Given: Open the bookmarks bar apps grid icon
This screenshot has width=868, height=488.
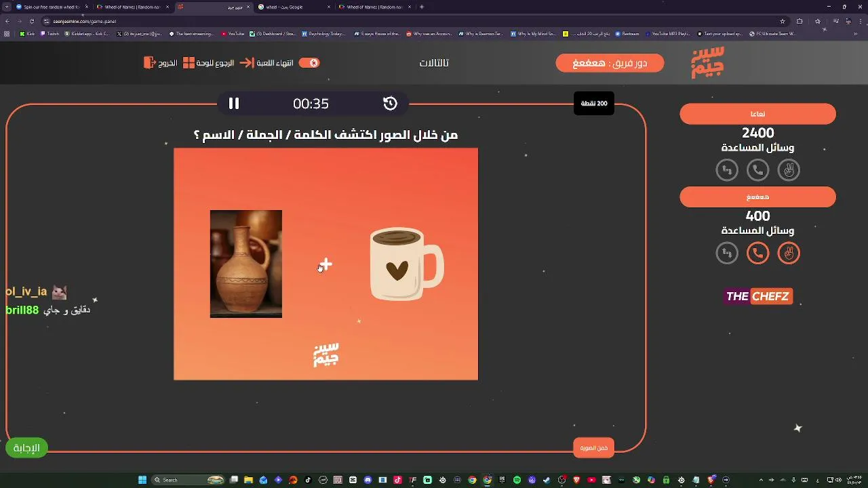Looking at the screenshot, I should tap(7, 33).
